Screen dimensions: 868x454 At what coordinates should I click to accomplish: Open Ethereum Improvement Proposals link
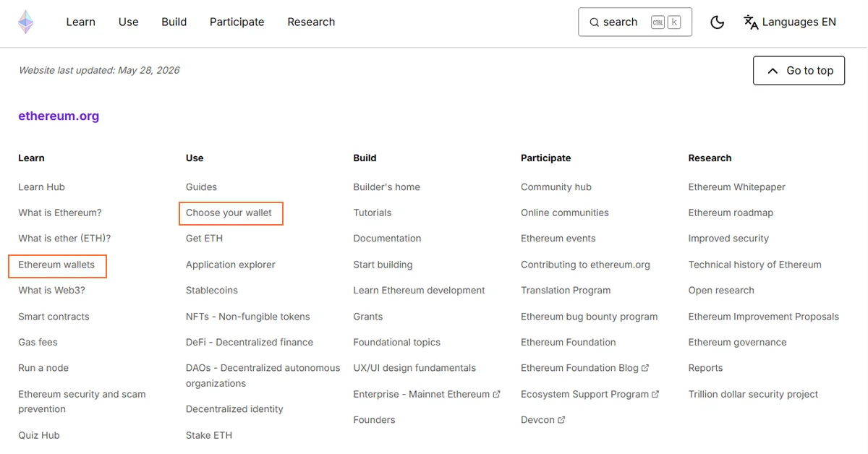764,317
